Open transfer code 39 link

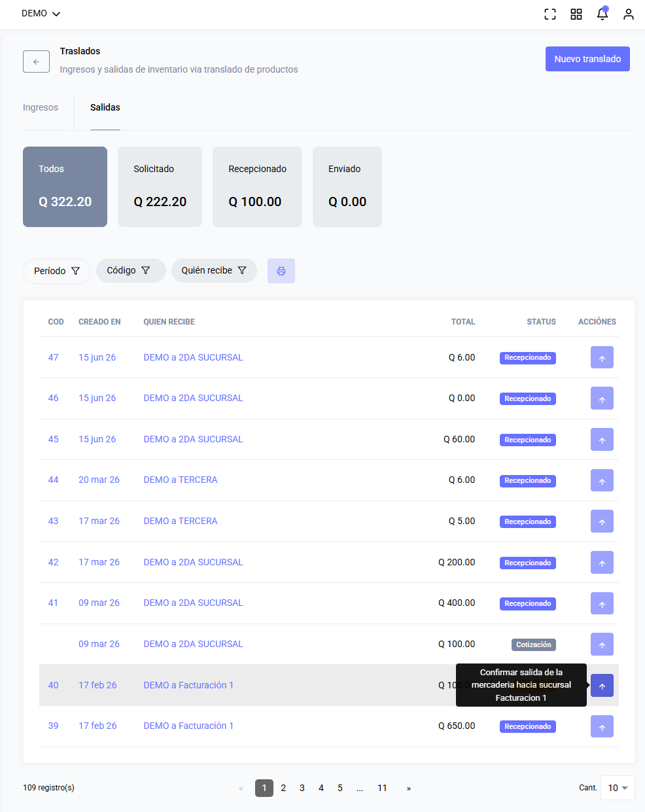tap(53, 726)
